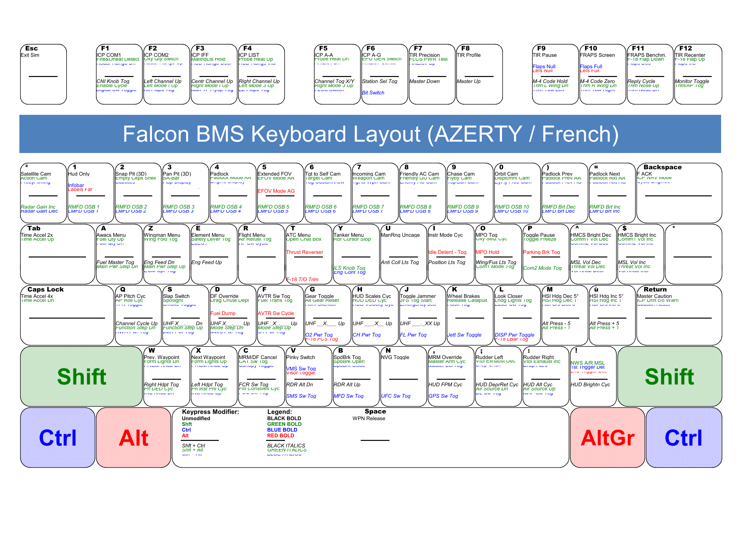
Task: Click the blue keyboard layout title banner
Action: pyautogui.click(x=370, y=134)
